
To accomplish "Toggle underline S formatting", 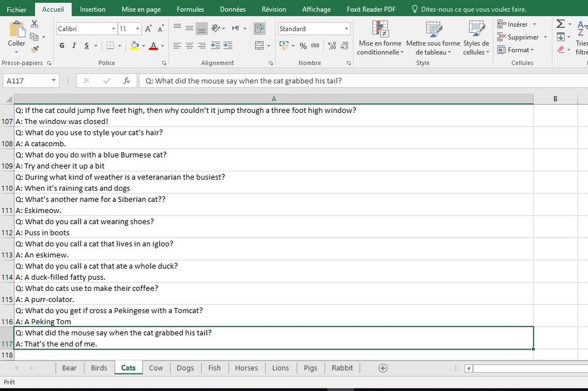I will (x=87, y=46).
